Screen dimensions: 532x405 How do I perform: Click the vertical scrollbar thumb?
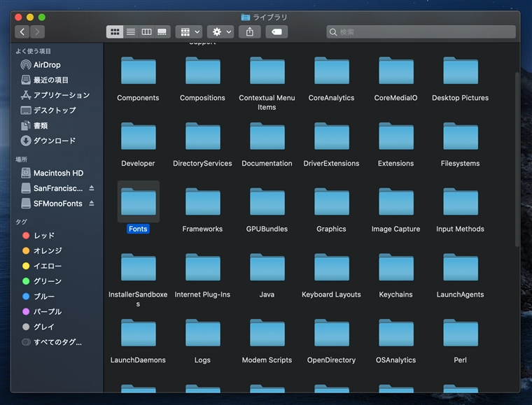coord(517,159)
